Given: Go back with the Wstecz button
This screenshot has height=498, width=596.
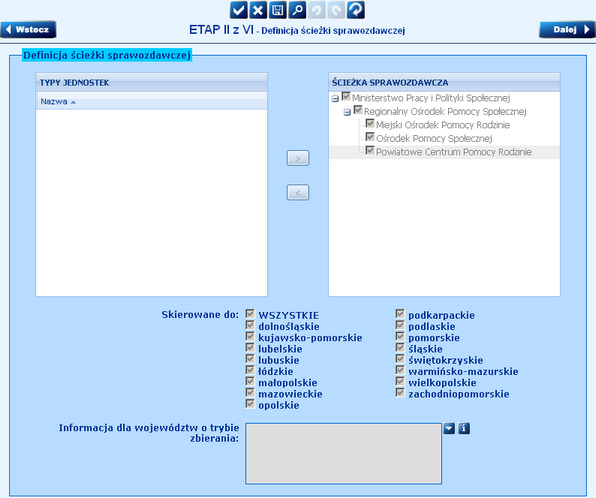Looking at the screenshot, I should pos(29,30).
